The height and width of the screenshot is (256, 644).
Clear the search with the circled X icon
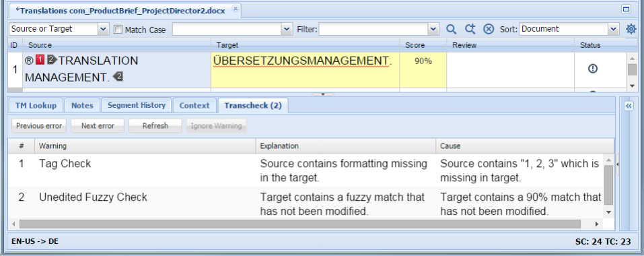click(x=488, y=29)
